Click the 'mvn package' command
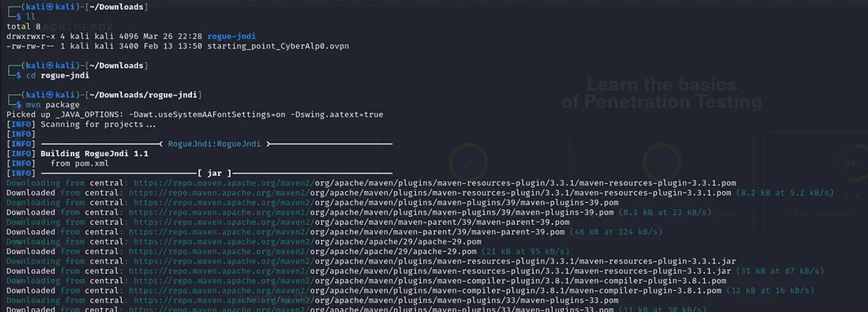The height and width of the screenshot is (312, 868). point(53,105)
